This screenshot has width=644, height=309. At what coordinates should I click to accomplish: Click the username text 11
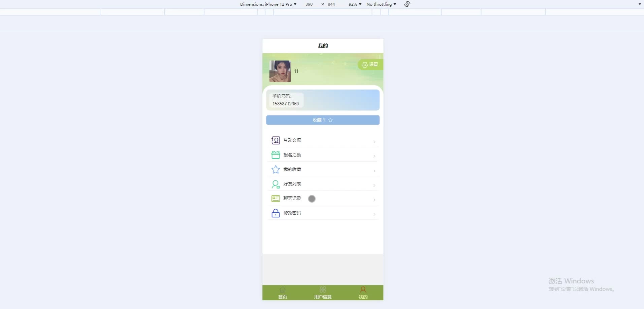coord(296,71)
